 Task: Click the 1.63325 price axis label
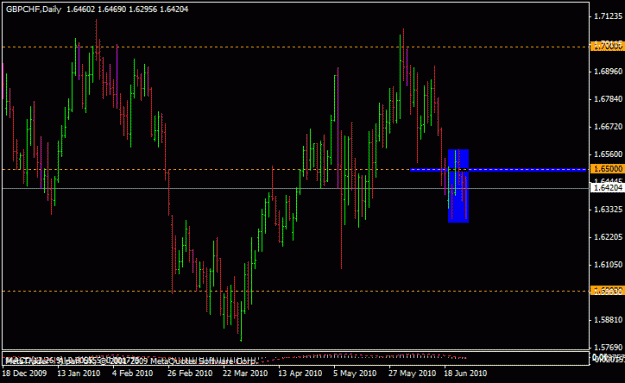coord(608,209)
